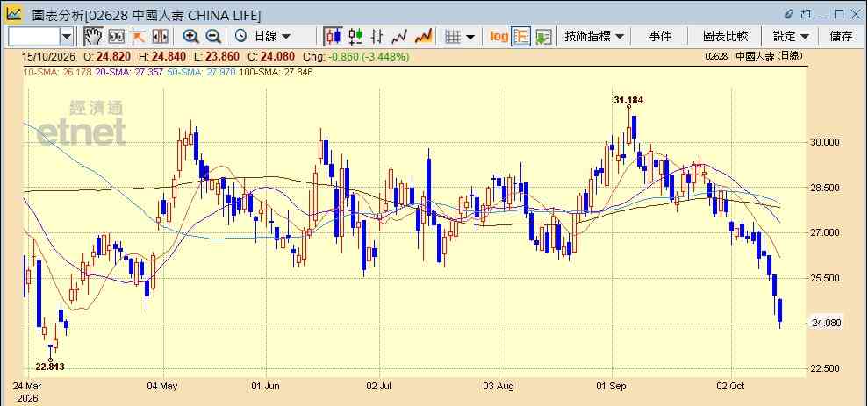Click the 22.813 low price marker
This screenshot has width=868, height=406.
(x=50, y=367)
